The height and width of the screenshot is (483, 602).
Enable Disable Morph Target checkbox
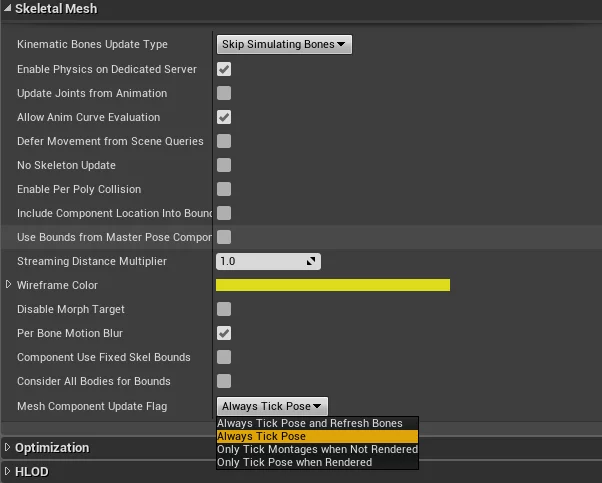pos(225,309)
